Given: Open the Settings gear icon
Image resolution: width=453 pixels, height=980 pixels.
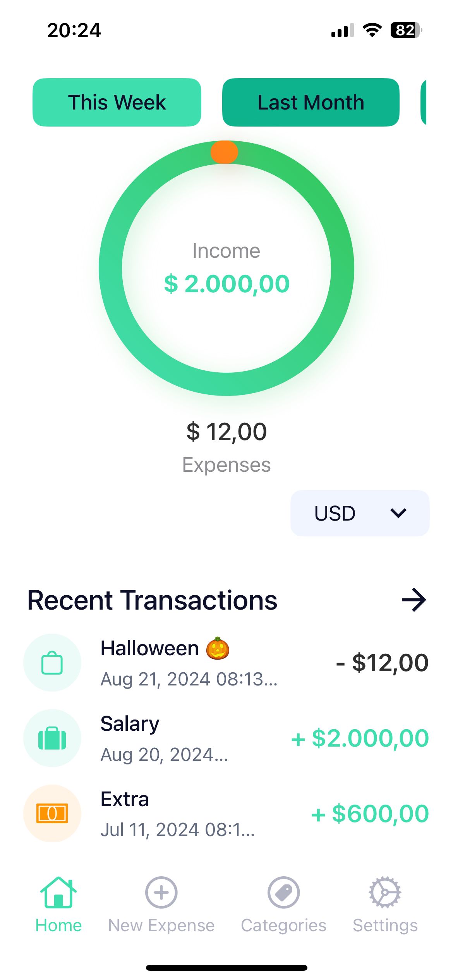Looking at the screenshot, I should [x=385, y=892].
